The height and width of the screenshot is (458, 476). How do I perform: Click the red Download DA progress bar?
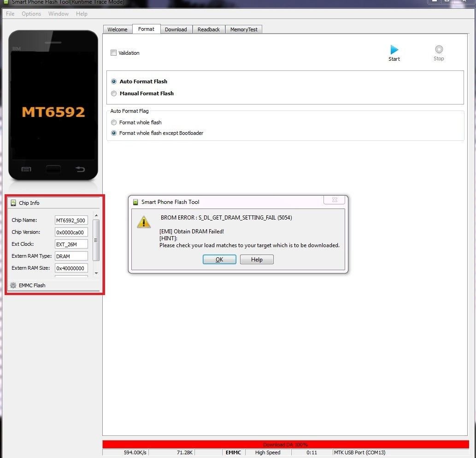pyautogui.click(x=285, y=444)
